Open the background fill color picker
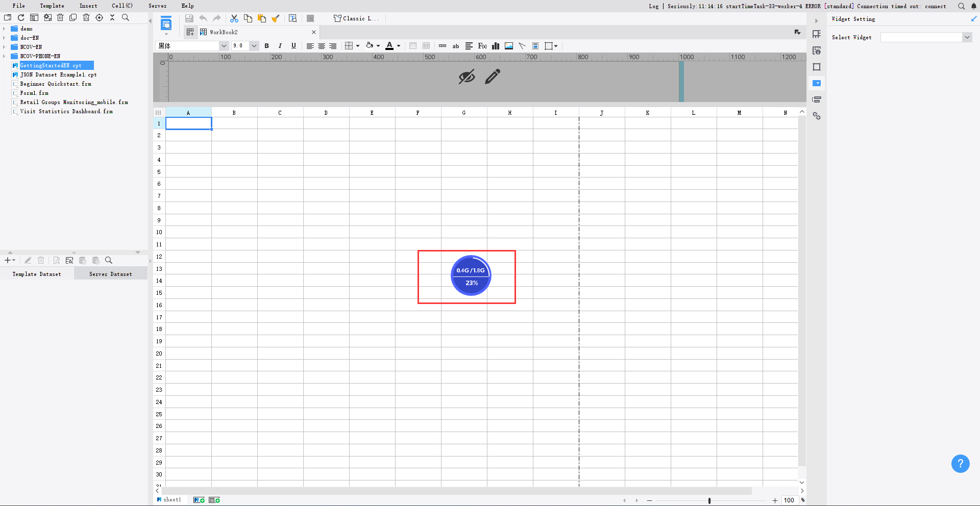980x506 pixels. click(x=370, y=46)
